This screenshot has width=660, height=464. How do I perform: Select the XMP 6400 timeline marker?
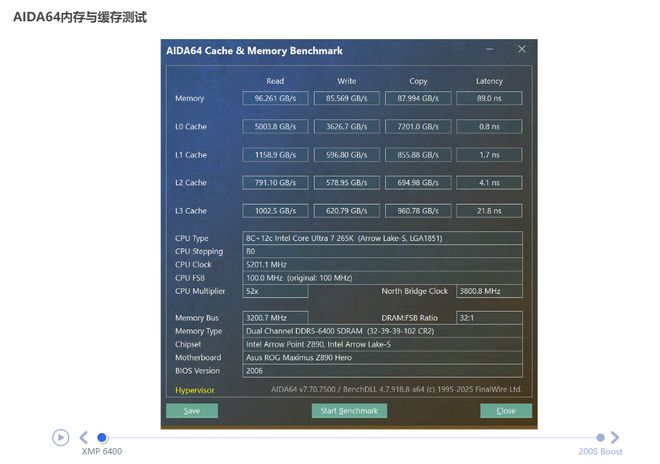pyautogui.click(x=102, y=437)
